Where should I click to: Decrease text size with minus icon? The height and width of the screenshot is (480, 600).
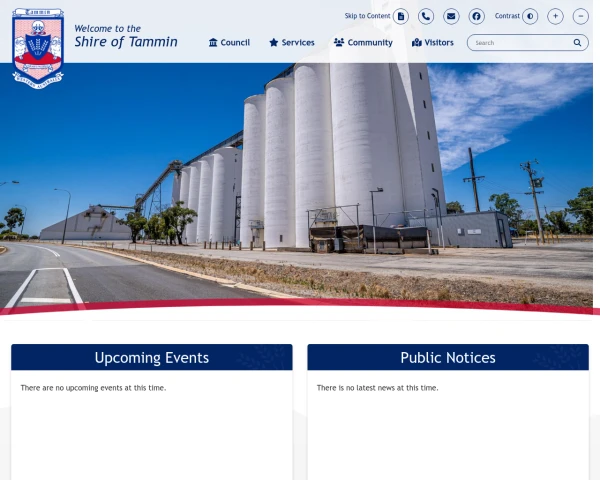580,16
